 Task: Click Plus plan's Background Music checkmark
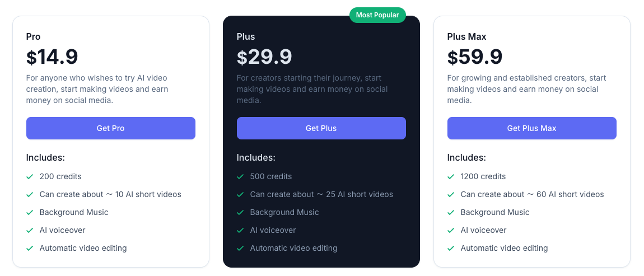tap(241, 212)
